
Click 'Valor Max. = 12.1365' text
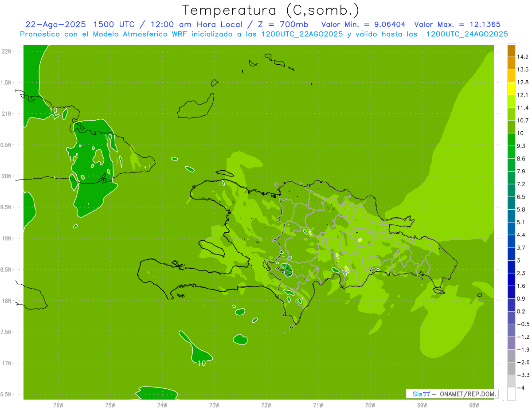(x=458, y=24)
